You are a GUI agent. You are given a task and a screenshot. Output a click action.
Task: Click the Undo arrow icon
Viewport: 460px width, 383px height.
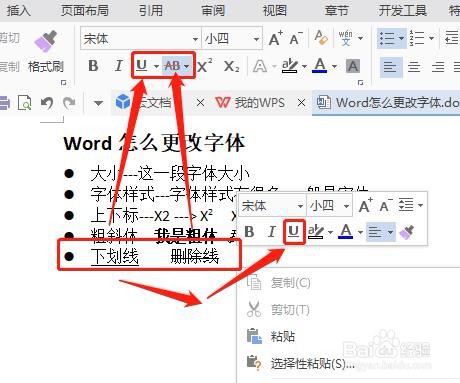pos(47,103)
